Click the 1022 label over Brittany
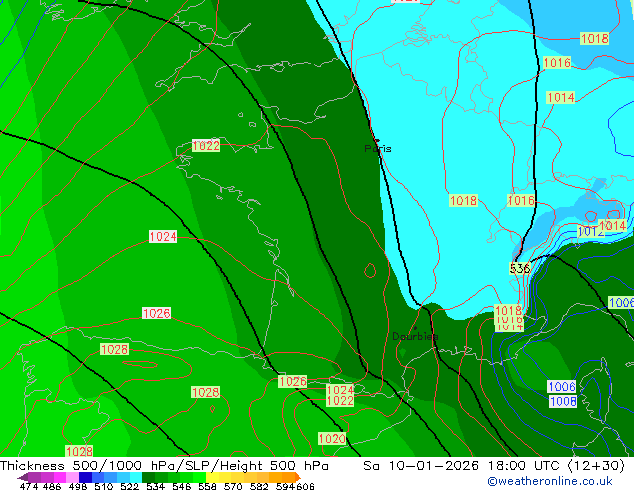Image resolution: width=634 pixels, height=490 pixels. 206,146
